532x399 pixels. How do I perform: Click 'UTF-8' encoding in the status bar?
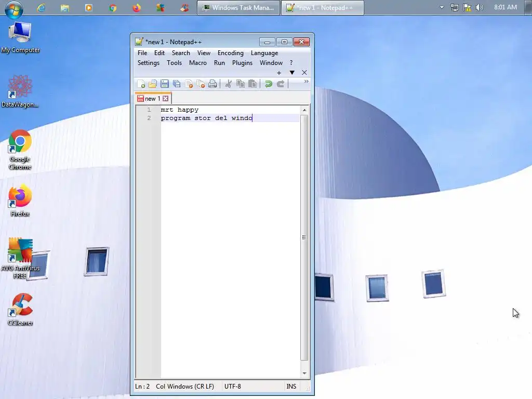pyautogui.click(x=233, y=386)
